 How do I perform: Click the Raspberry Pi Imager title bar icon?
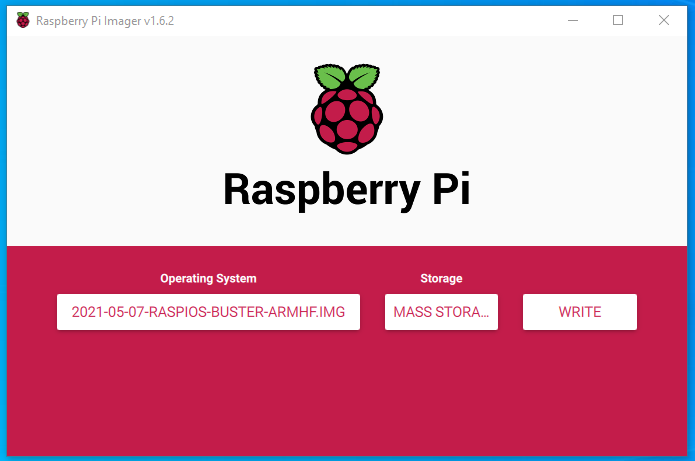pos(23,20)
